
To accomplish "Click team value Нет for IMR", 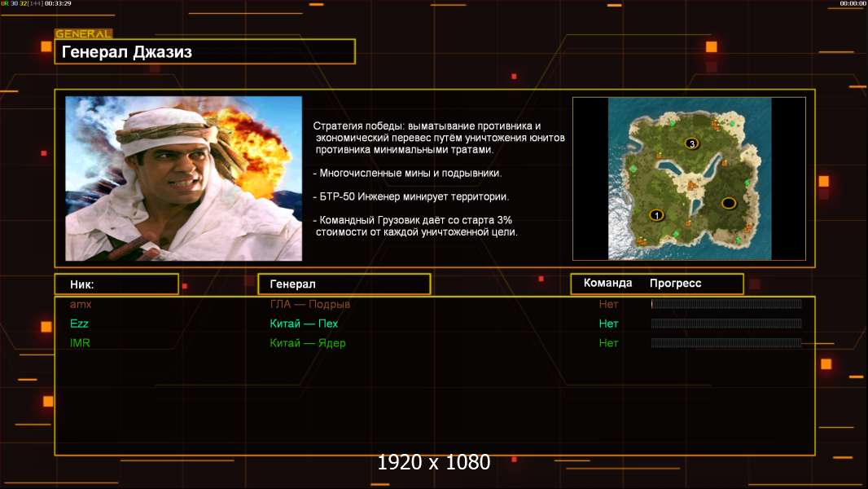I will coord(608,343).
